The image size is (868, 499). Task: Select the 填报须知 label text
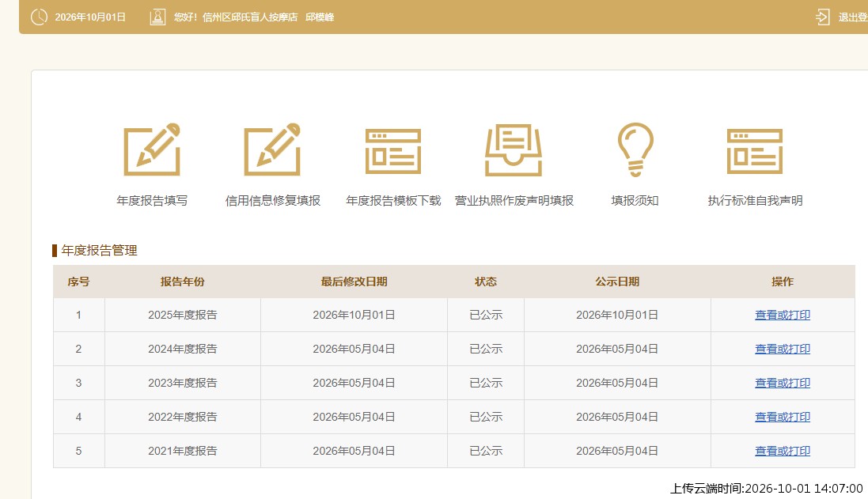point(635,200)
